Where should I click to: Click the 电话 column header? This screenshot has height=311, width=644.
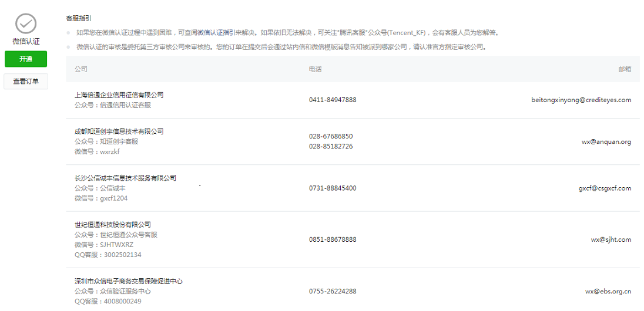point(316,69)
